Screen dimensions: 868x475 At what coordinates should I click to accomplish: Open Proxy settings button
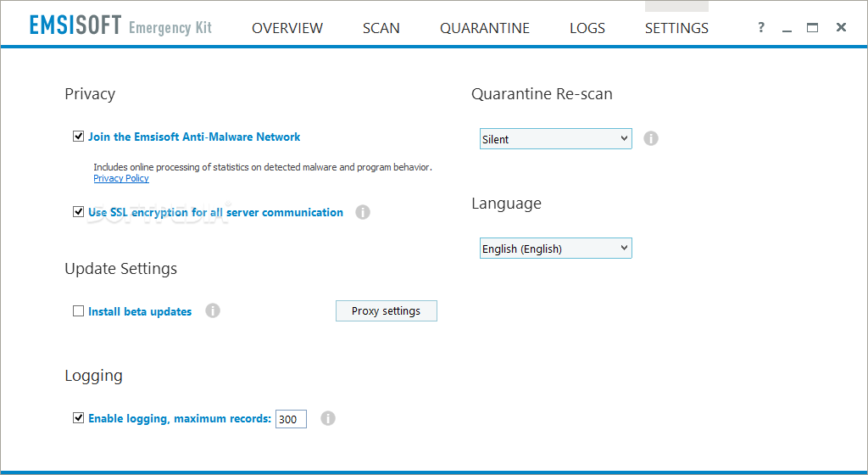387,311
